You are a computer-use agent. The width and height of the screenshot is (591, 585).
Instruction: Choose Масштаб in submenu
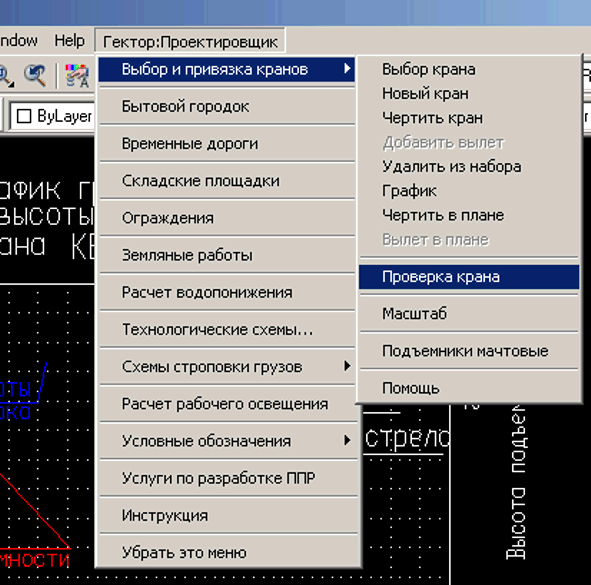coord(469,314)
